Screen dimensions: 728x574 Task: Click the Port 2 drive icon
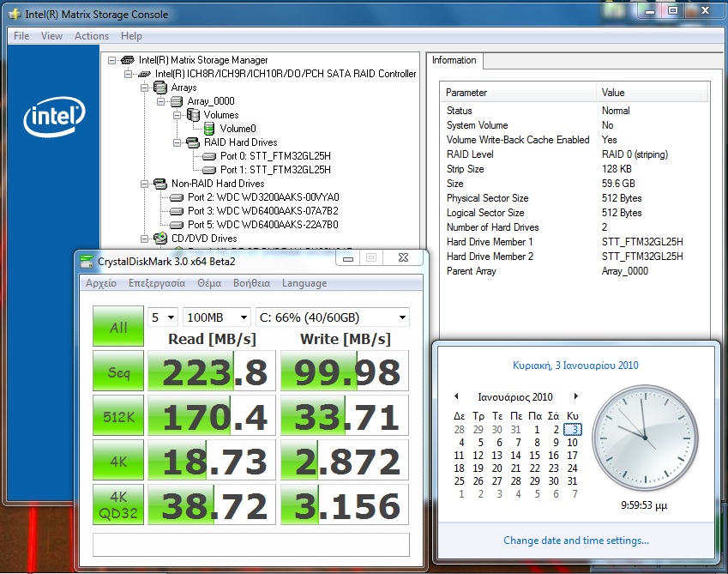[x=177, y=197]
